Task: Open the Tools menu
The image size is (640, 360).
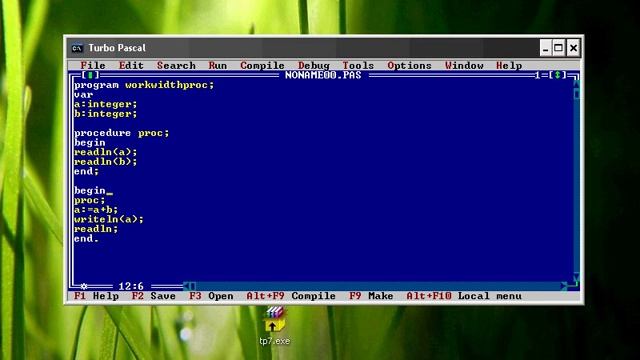Action: (358, 65)
